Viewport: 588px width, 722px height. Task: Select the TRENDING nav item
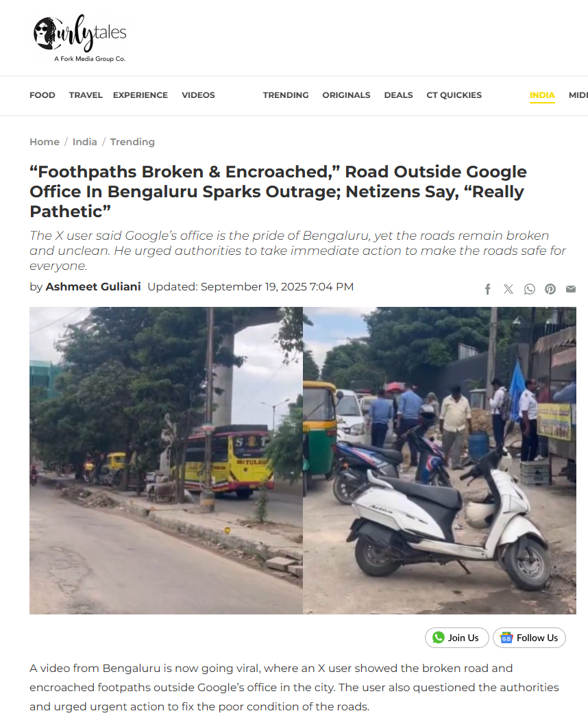[x=286, y=95]
